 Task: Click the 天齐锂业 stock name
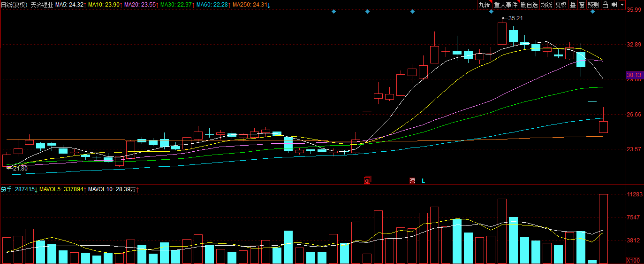(42, 5)
